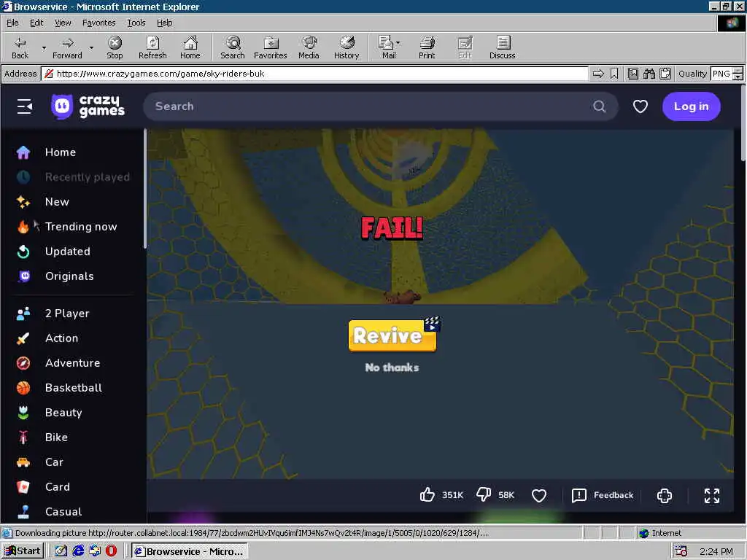Open the Favorites menu
The image size is (747, 560).
[x=98, y=23]
